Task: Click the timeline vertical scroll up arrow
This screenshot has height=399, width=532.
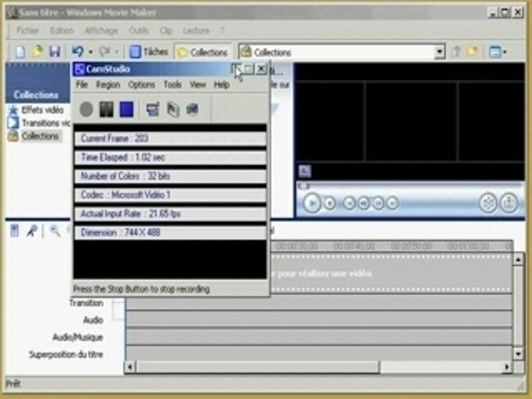Action: pyautogui.click(x=518, y=260)
